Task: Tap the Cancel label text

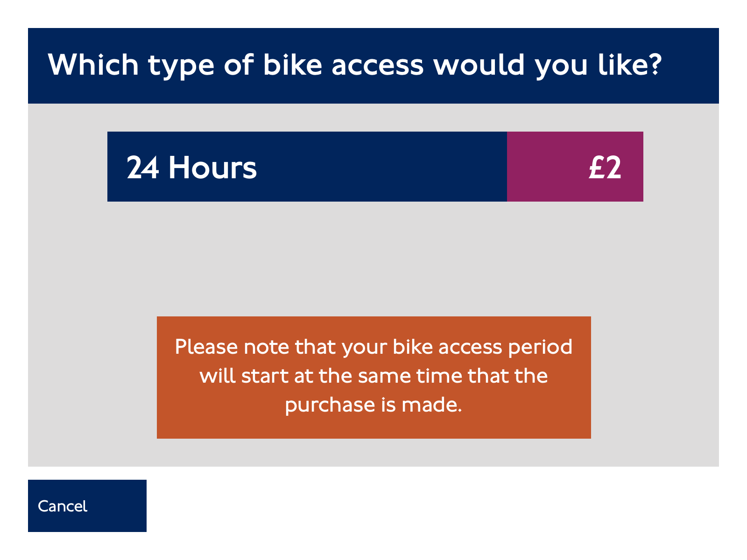Action: (x=63, y=506)
